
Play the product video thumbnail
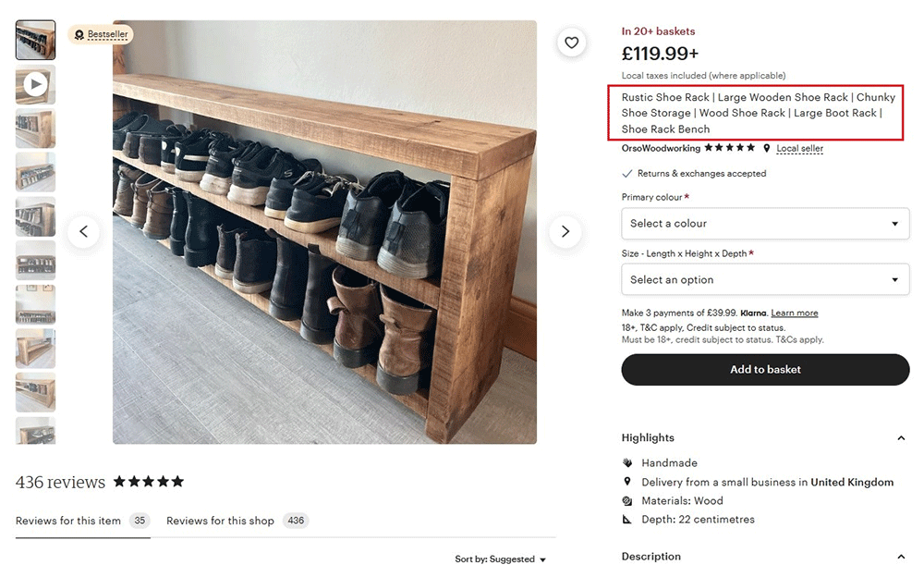point(35,85)
